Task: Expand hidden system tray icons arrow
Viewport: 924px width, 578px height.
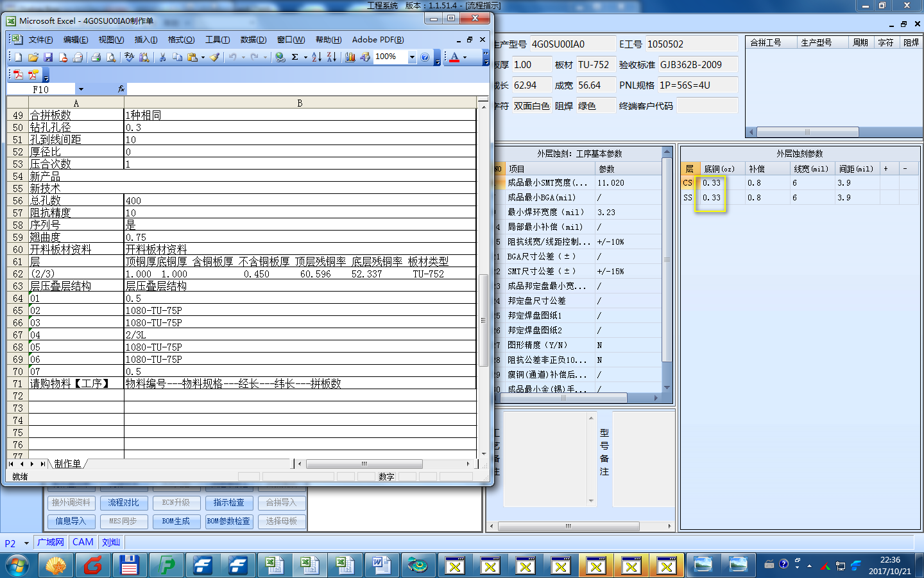Action: tap(809, 566)
